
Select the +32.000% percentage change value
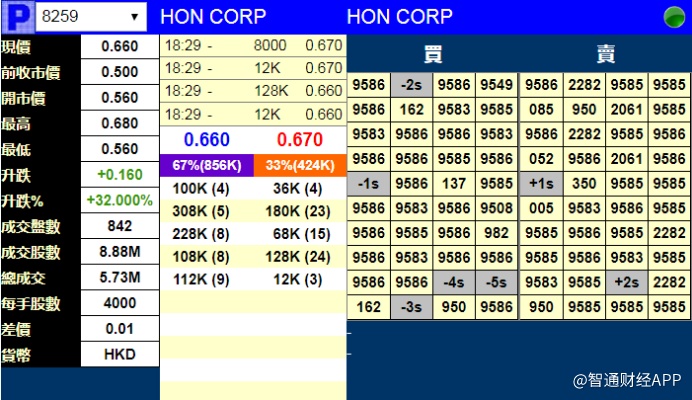coord(120,200)
